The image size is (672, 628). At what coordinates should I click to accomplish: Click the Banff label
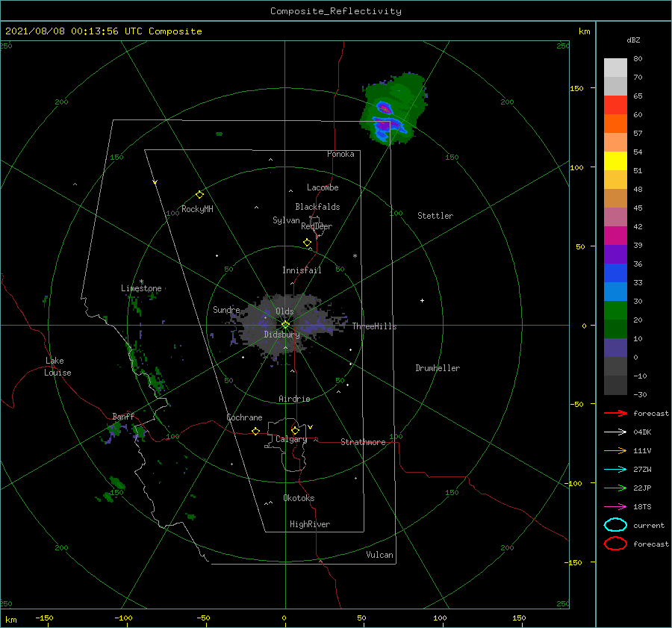[123, 416]
